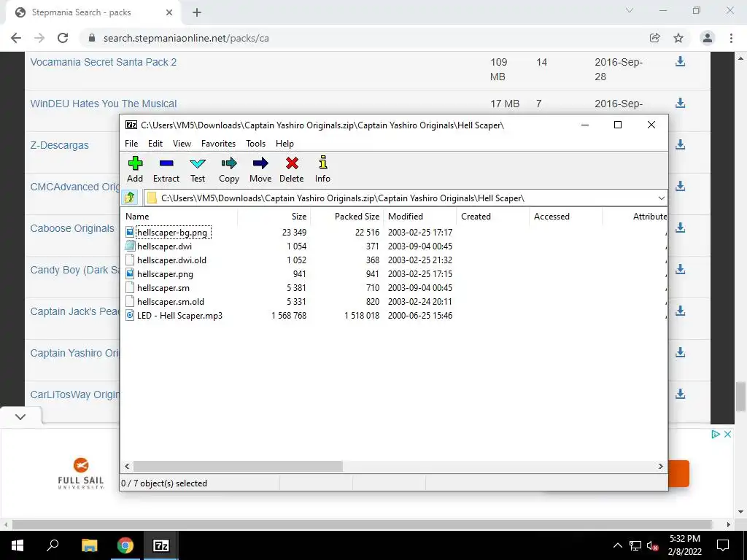Select the hellscaper.sm.old file
The height and width of the screenshot is (560, 747).
click(171, 301)
